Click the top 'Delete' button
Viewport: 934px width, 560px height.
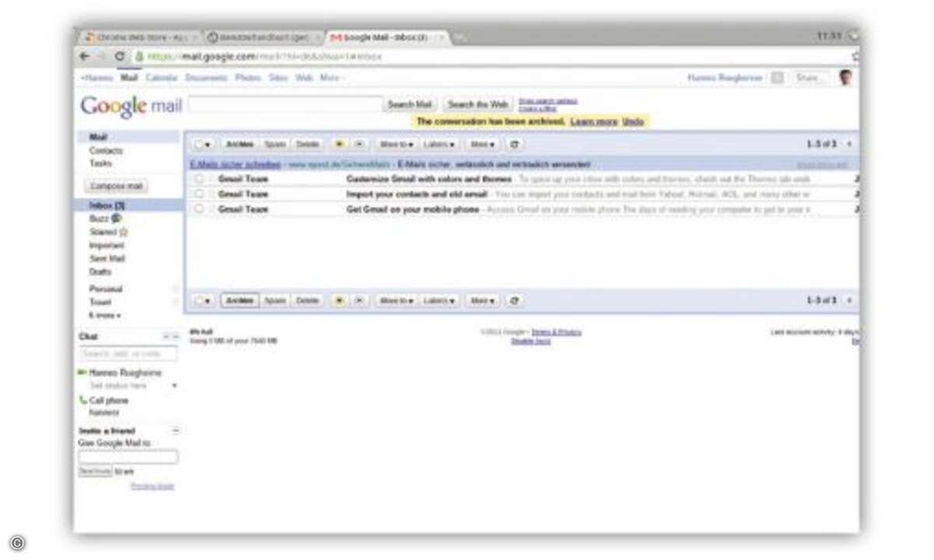(x=308, y=144)
